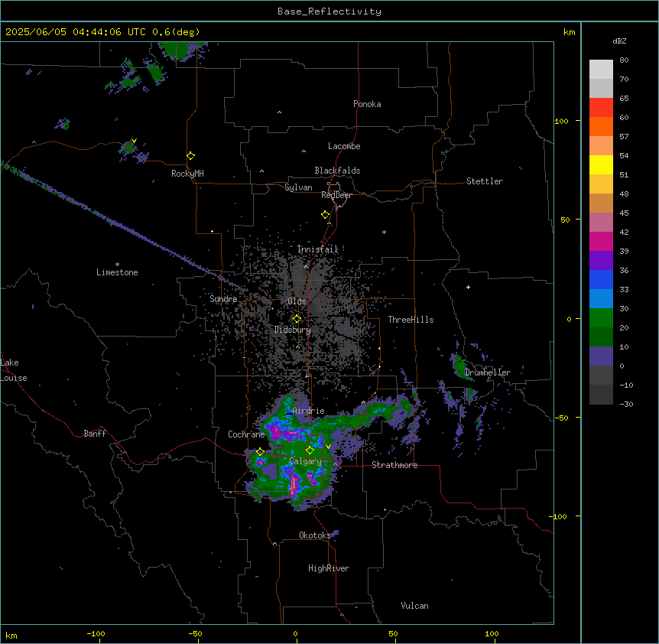This screenshot has height=644, width=659.
Task: Click the 2025/06/05 04:44:06 UTC timestamp
Action: [76, 32]
